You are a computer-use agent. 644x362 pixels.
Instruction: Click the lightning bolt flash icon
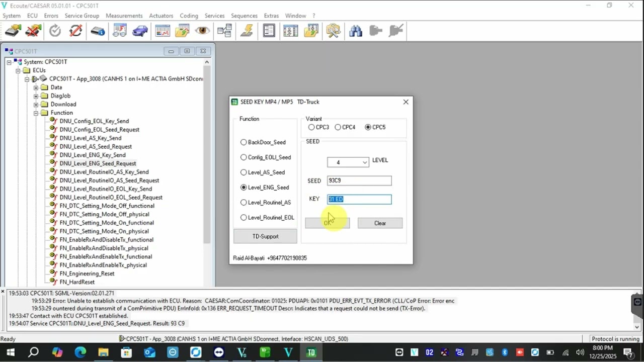(x=247, y=31)
